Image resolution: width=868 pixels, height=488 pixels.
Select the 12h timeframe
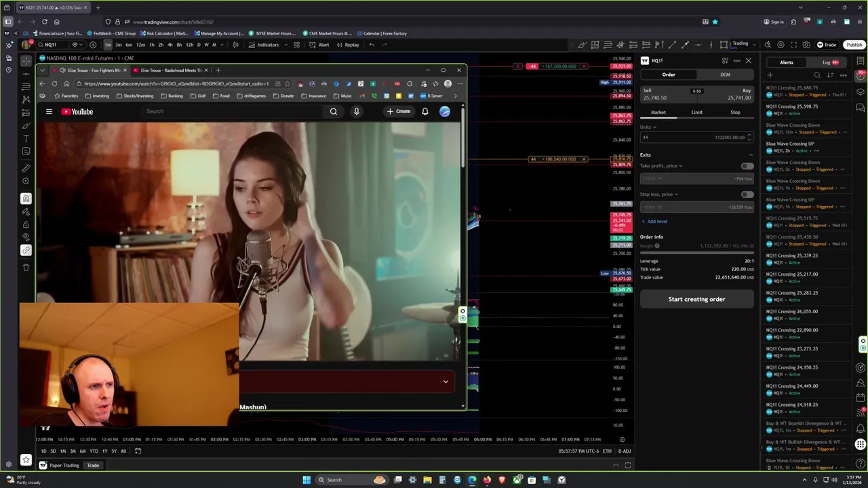[189, 45]
